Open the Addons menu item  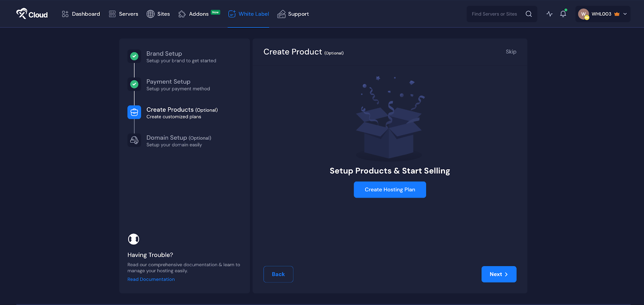click(194, 14)
